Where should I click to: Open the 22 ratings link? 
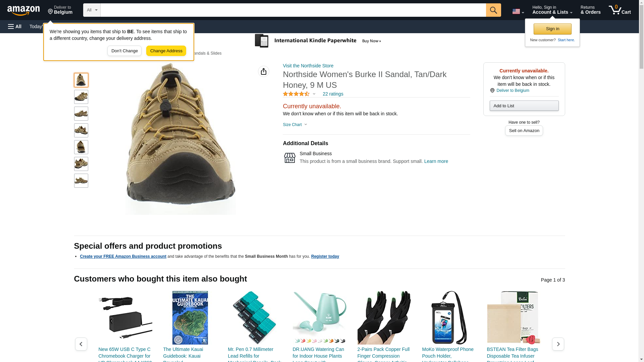click(333, 94)
